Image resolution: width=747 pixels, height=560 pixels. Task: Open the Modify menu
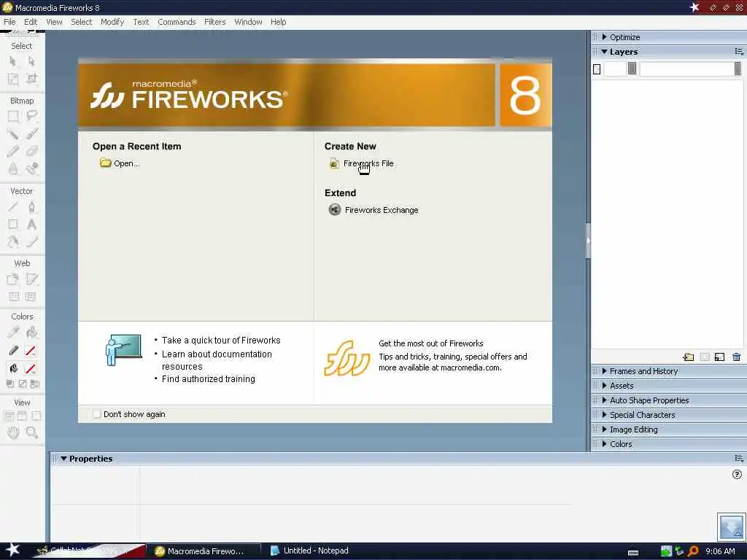[112, 22]
